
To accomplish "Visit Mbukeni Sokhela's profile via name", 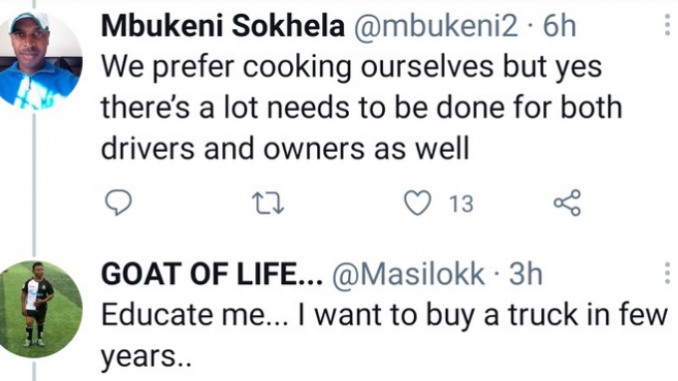I will (223, 26).
